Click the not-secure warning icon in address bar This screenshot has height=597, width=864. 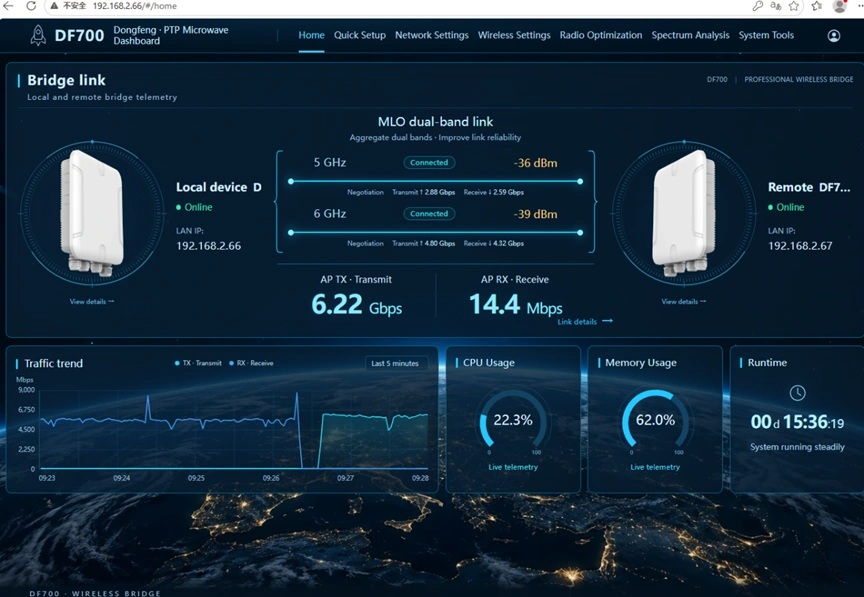pyautogui.click(x=54, y=6)
